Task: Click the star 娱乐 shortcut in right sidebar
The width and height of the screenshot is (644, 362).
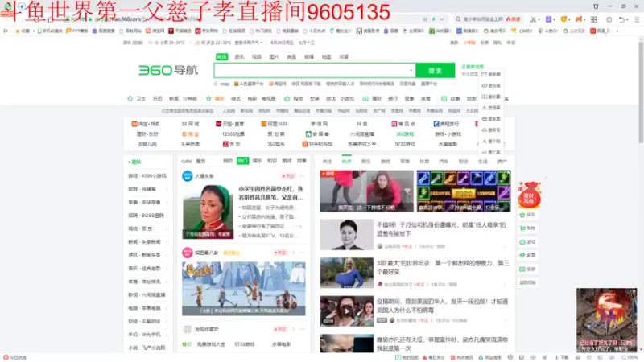Action: (x=527, y=215)
